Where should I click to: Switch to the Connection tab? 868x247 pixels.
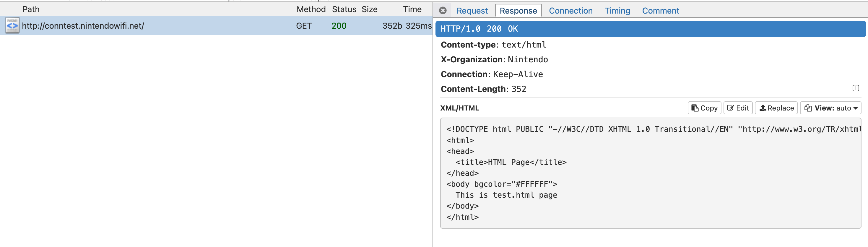570,11
